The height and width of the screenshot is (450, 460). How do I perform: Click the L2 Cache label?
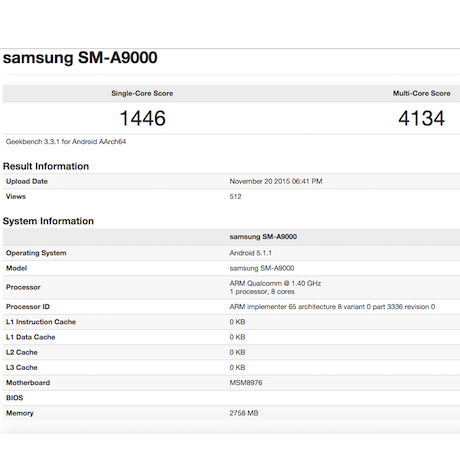coord(22,352)
